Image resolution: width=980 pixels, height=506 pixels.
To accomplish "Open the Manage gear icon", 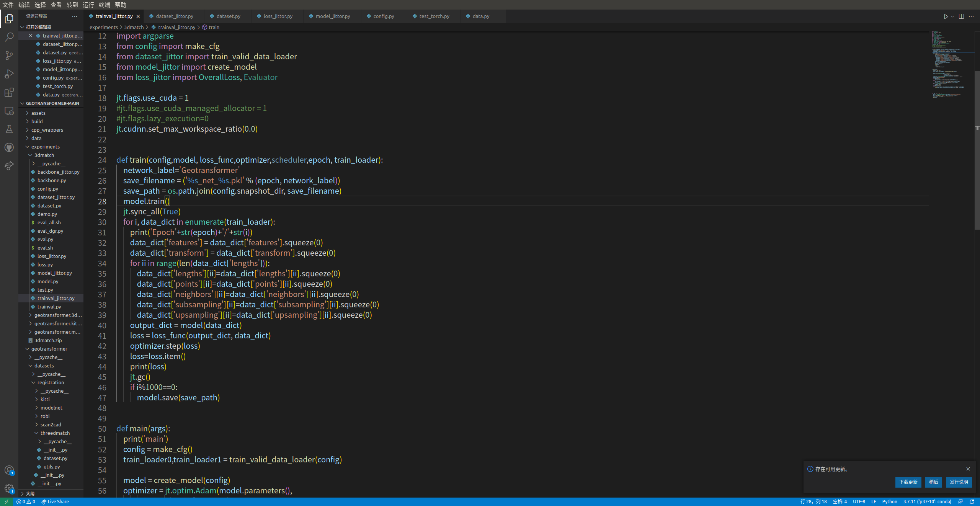I will (9, 488).
